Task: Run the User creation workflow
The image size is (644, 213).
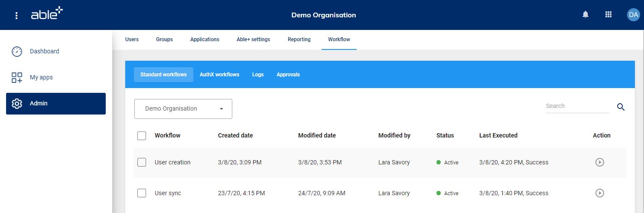Action: [599, 162]
